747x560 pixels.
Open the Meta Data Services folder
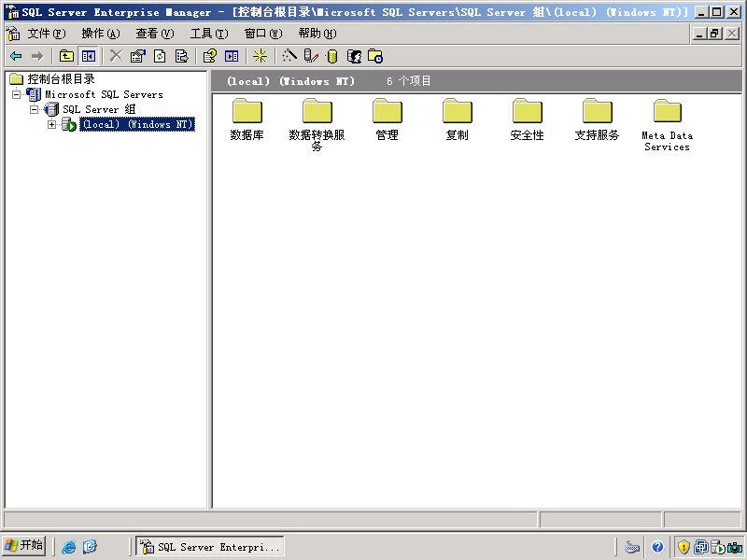point(667,125)
